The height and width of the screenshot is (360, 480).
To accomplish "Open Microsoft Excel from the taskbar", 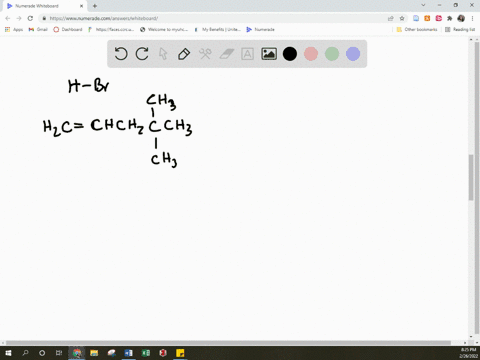I will pos(146,353).
